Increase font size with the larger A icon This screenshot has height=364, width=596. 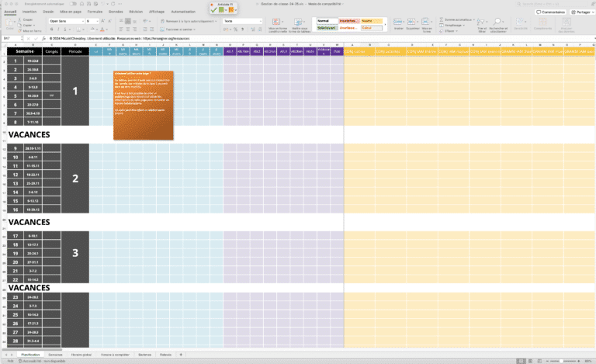pyautogui.click(x=103, y=21)
